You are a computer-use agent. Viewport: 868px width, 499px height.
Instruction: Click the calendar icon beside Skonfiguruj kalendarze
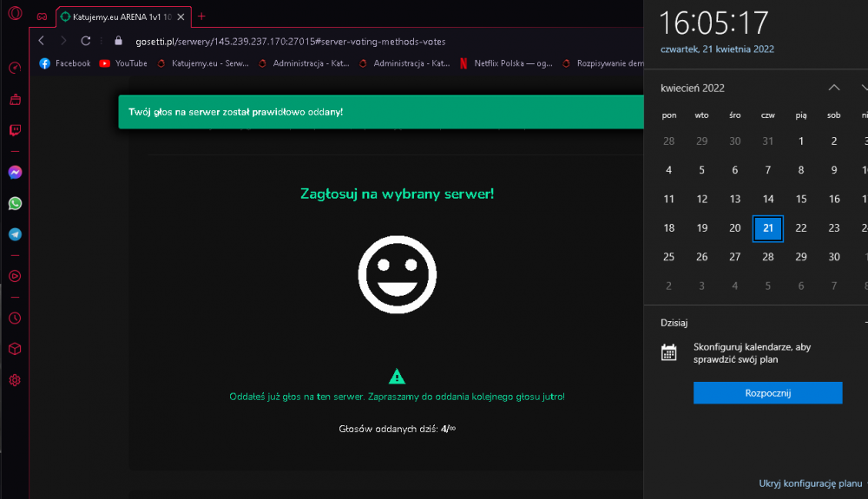click(668, 352)
